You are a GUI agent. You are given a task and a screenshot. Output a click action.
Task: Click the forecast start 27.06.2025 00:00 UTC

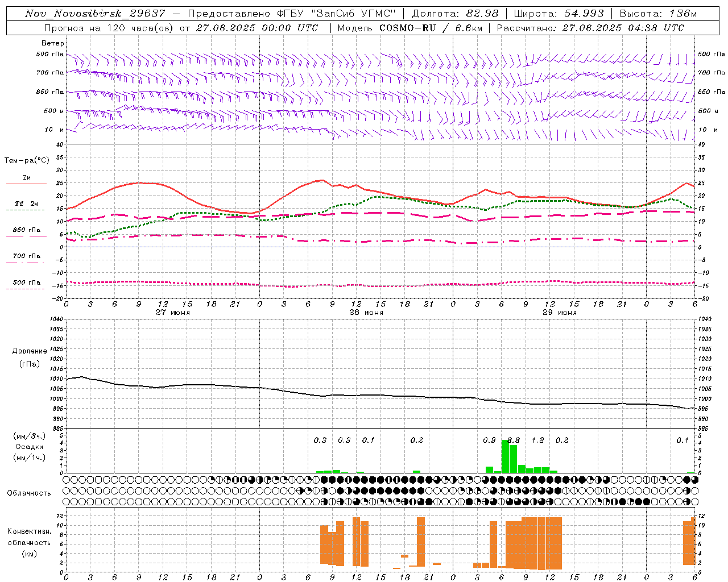(257, 28)
